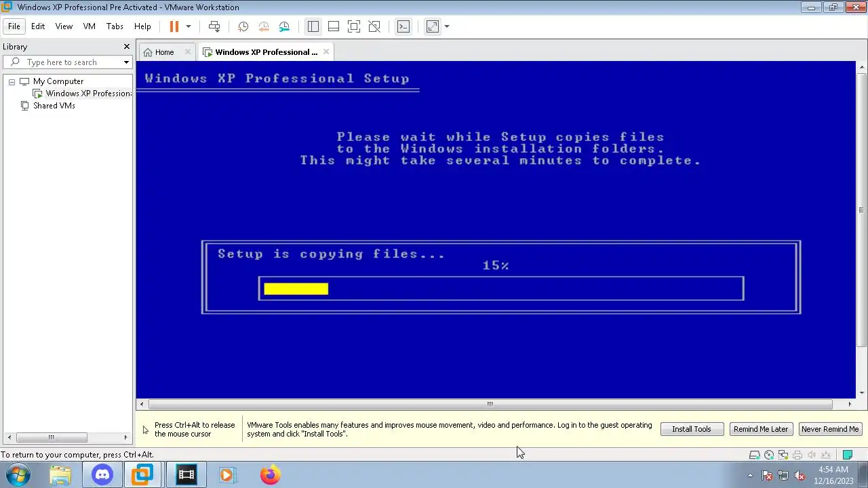Click the Remind Me Later button

click(x=761, y=429)
